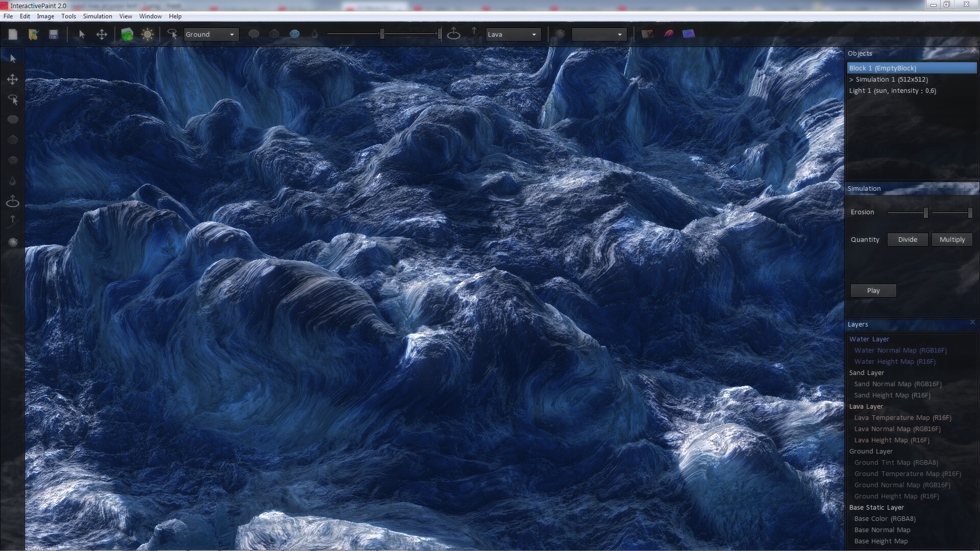Open the Ground material dropdown
This screenshot has width=980, height=551.
coord(211,34)
